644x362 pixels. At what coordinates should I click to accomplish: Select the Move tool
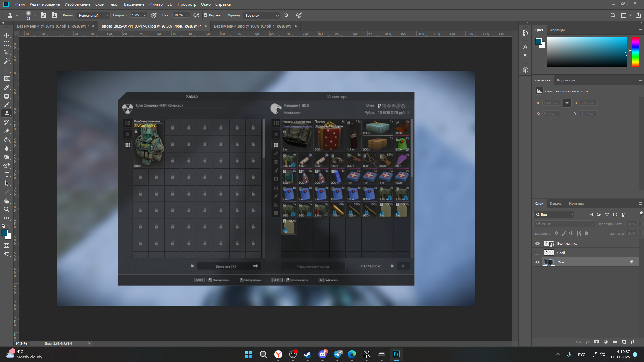pyautogui.click(x=7, y=35)
